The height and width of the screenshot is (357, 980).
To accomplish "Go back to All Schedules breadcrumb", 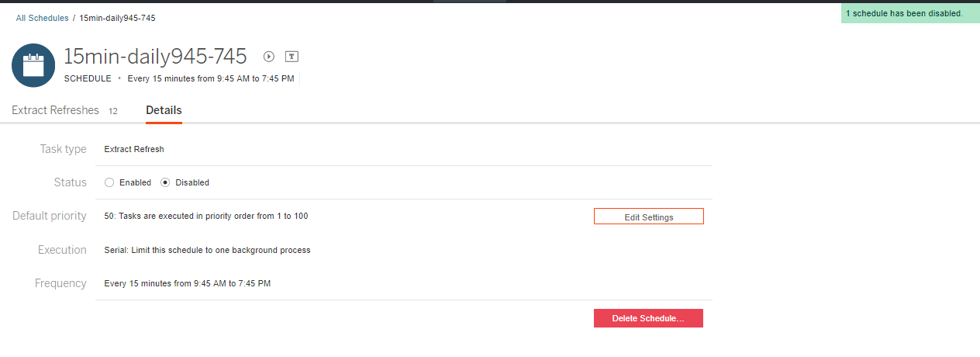I will [43, 17].
